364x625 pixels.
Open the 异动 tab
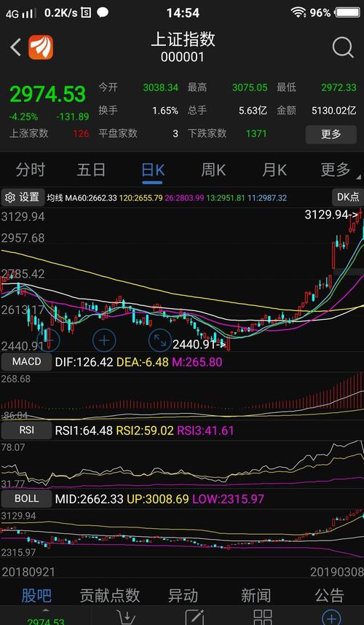coord(183,596)
